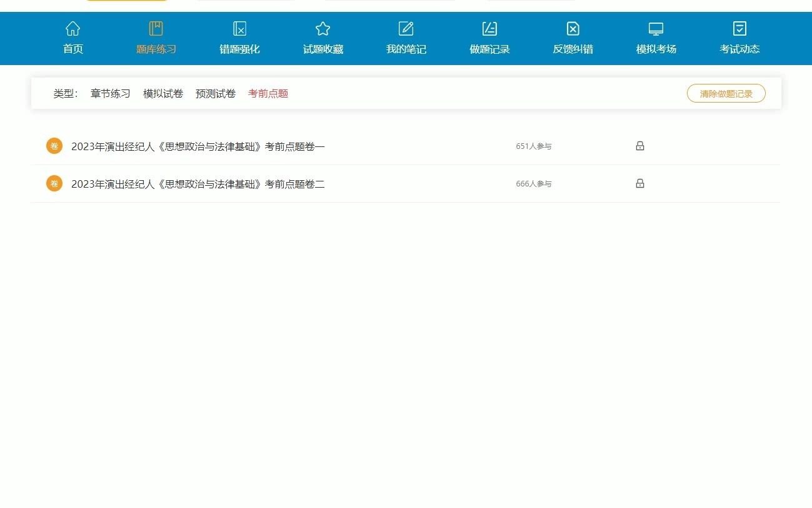Click the 做题记录 icon

[489, 29]
